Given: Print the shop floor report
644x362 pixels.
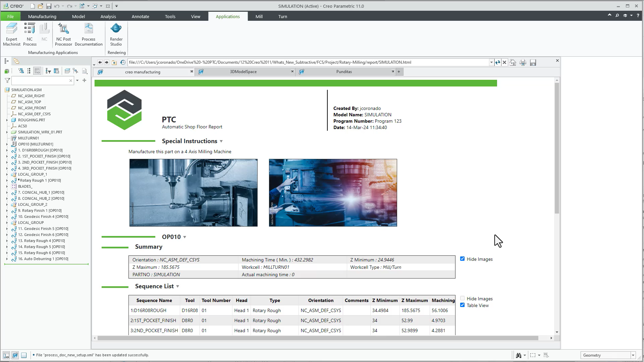Looking at the screenshot, I should (x=523, y=62).
